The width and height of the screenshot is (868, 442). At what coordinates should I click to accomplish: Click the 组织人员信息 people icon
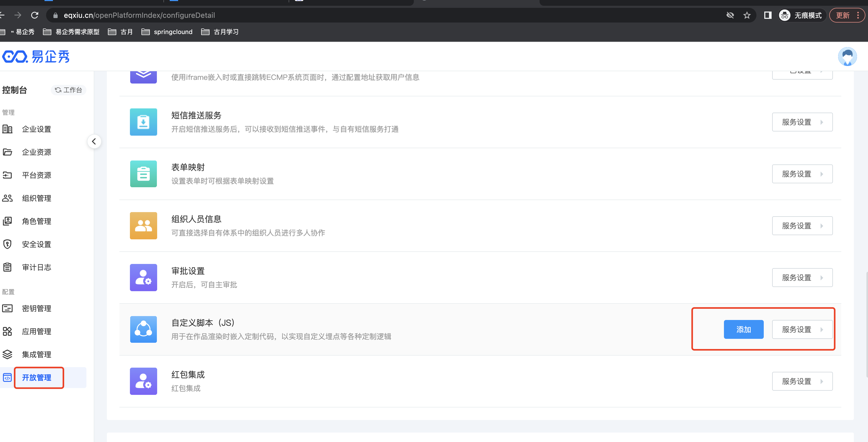[143, 226]
